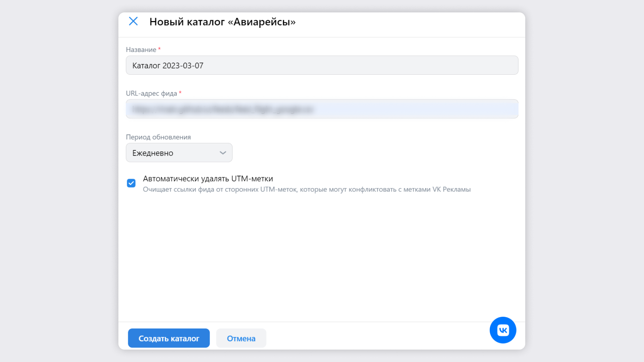Screen dimensions: 644x362
Task: Click the Отмена button
Action: 241,338
